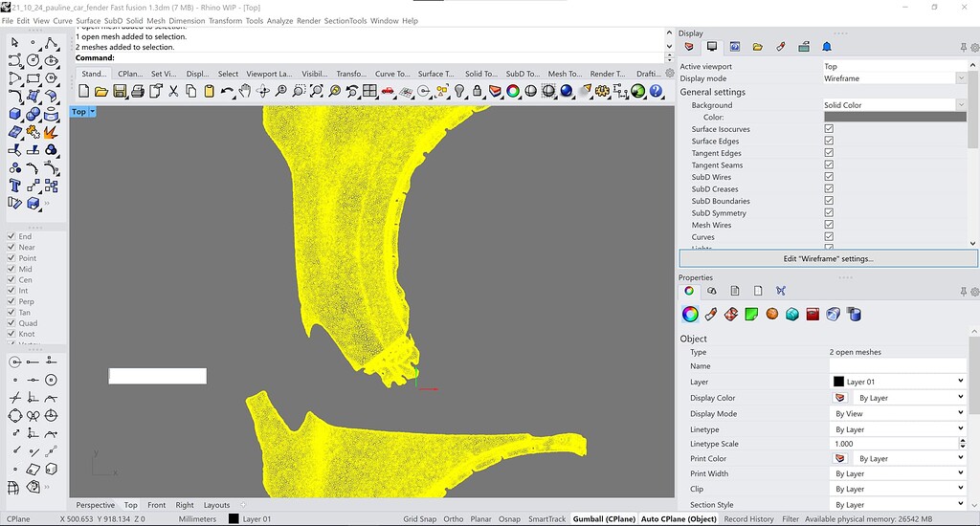Choose the Polyline tool in left sidebar
The width and height of the screenshot is (980, 526).
tap(52, 42)
